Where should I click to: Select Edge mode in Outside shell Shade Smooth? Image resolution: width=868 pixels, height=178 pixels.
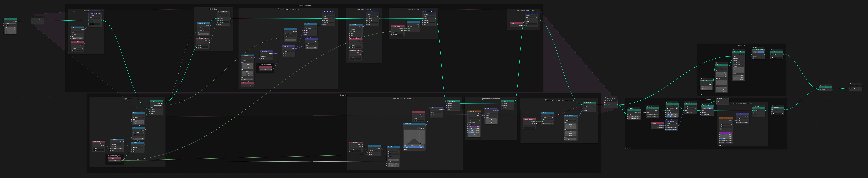704,108
